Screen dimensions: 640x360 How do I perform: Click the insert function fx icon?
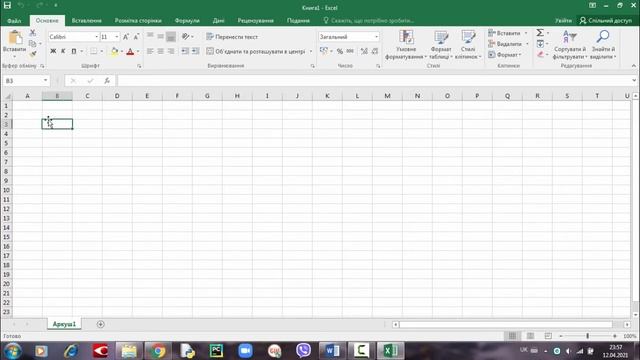107,81
